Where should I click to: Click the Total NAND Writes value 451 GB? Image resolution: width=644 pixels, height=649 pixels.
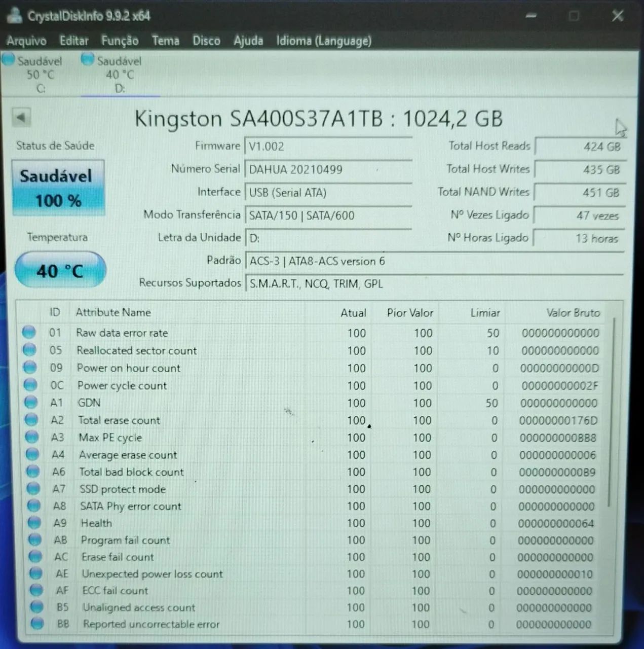point(580,193)
